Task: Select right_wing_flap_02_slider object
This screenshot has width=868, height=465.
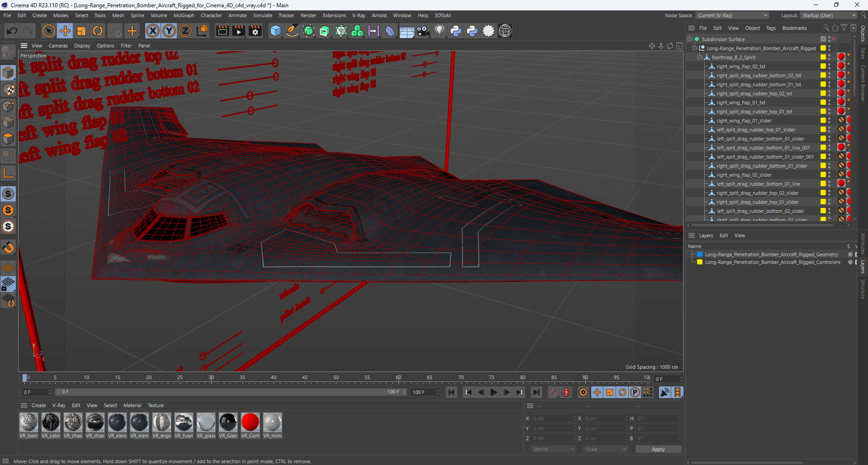Action: click(744, 175)
